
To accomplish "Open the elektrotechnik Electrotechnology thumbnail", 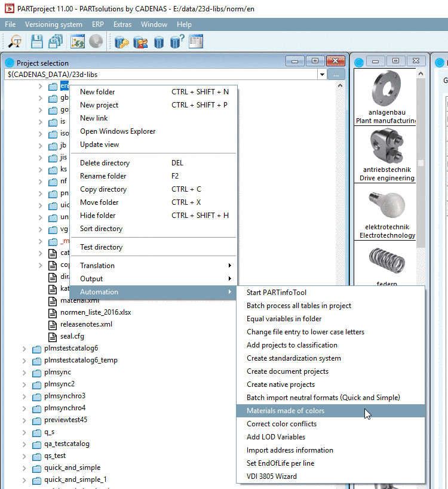I will [x=385, y=212].
